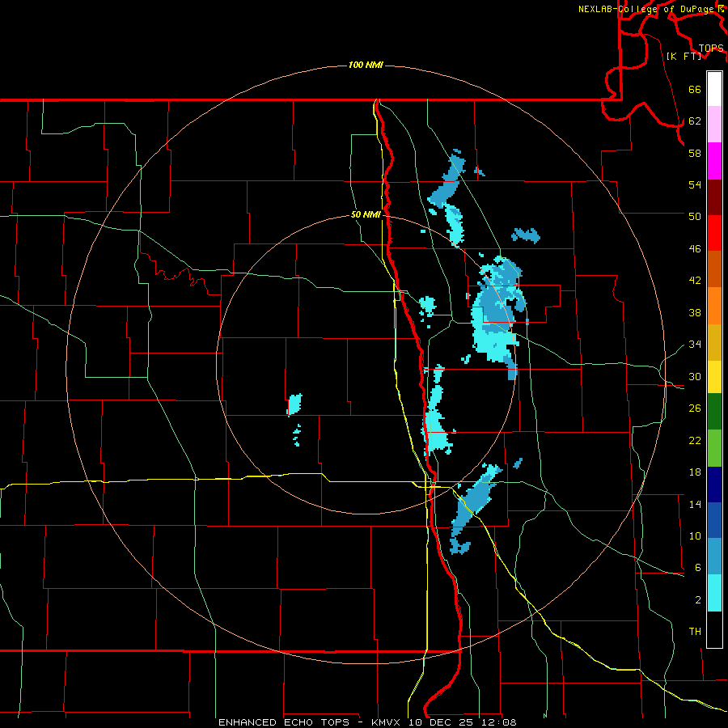Click the '30' legend value label
The width and height of the screenshot is (728, 728).
click(695, 376)
